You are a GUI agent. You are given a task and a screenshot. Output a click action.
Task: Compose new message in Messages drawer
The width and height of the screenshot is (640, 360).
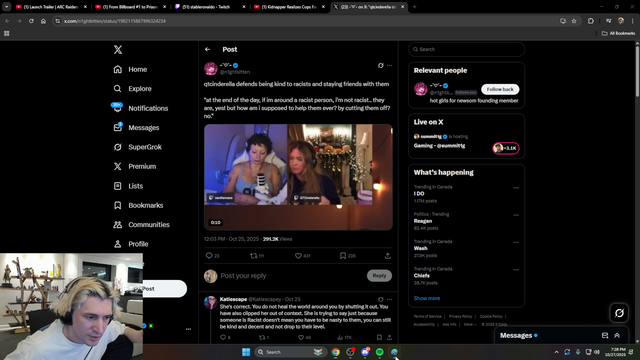point(605,335)
